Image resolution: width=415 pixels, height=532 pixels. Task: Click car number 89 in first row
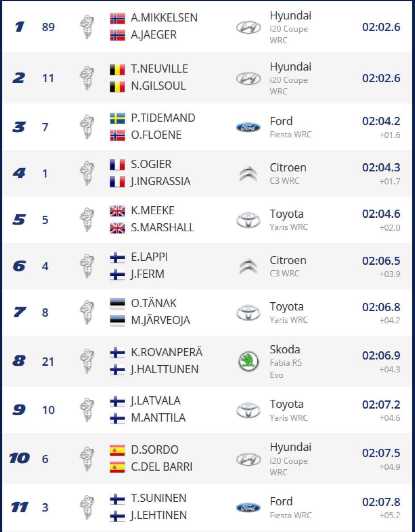pos(48,27)
